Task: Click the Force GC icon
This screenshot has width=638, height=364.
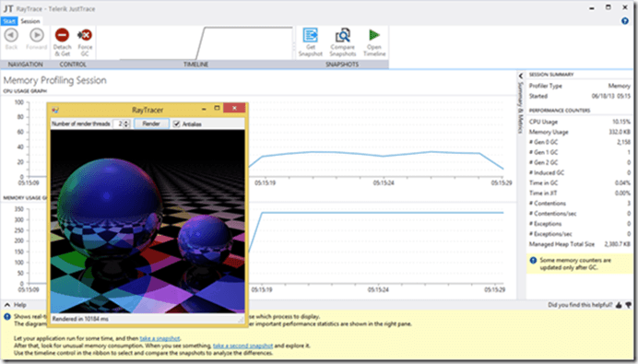Action: coord(85,35)
